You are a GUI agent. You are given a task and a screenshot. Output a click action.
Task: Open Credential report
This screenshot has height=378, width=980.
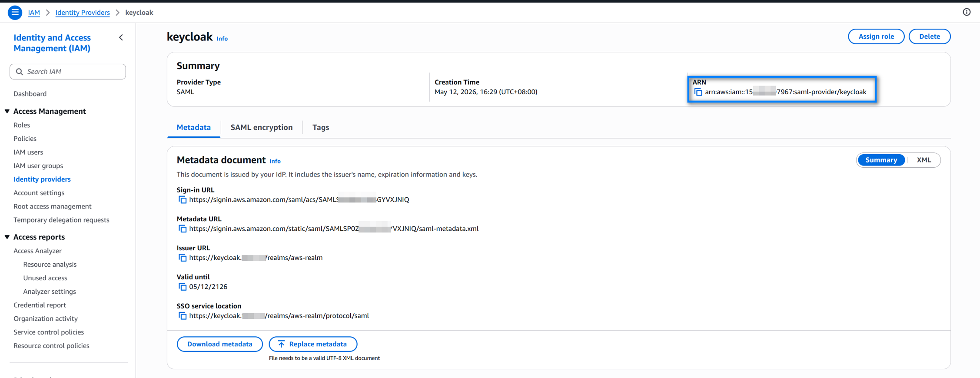(x=40, y=305)
